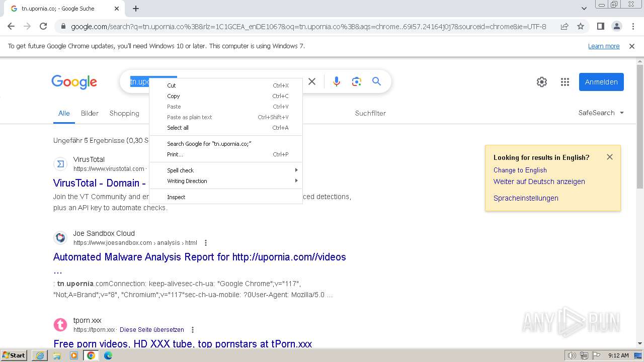Choose Print... from context menu
Viewport: 644px width, 362px height.
(226, 154)
